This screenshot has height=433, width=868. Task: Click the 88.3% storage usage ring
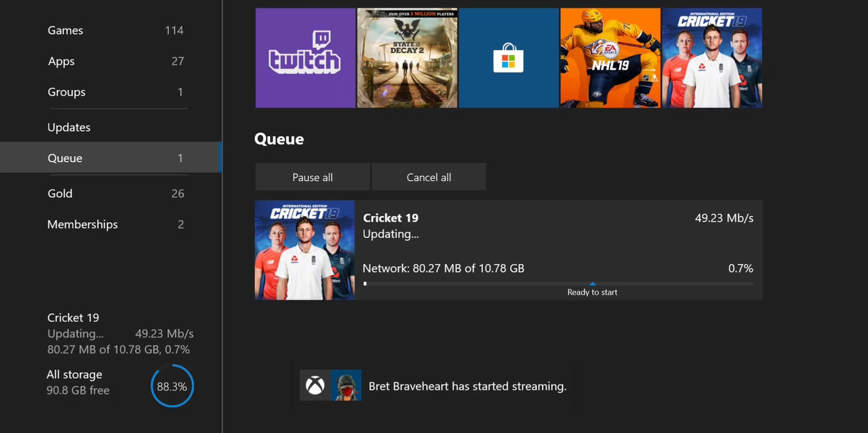click(172, 386)
